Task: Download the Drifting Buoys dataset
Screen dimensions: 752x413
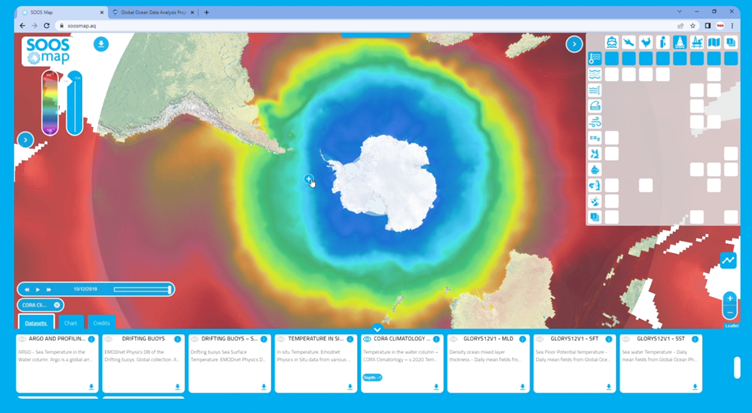Action: pyautogui.click(x=178, y=387)
